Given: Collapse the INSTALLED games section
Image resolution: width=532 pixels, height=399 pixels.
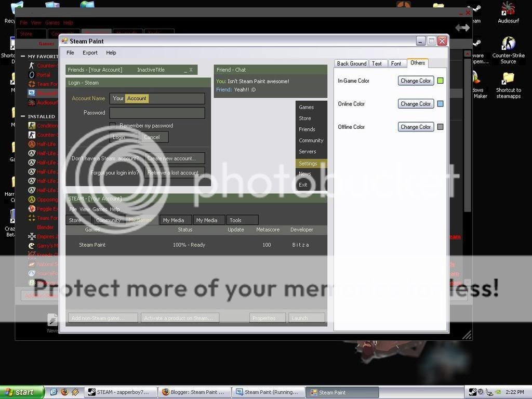Looking at the screenshot, I should pos(23,116).
